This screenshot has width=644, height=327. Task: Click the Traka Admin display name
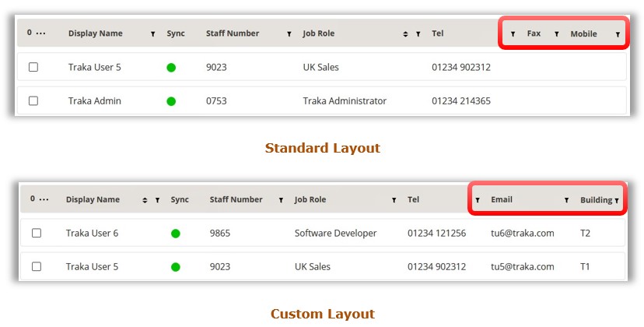94,101
